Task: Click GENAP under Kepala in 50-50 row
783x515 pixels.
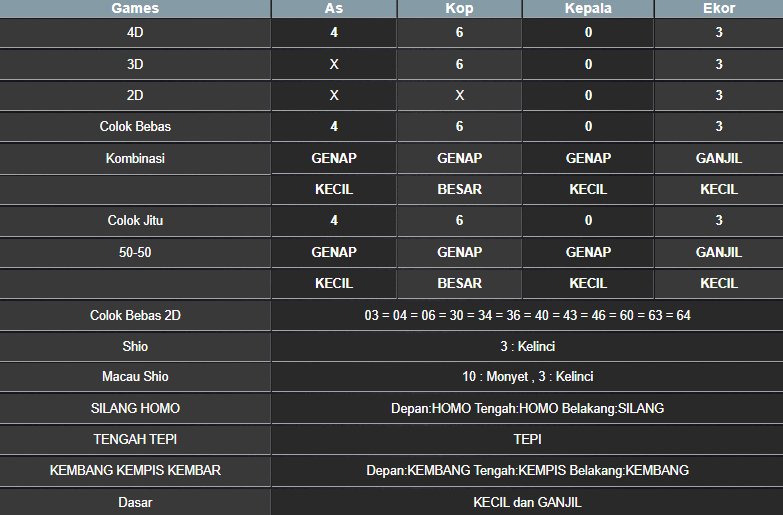Action: 588,252
